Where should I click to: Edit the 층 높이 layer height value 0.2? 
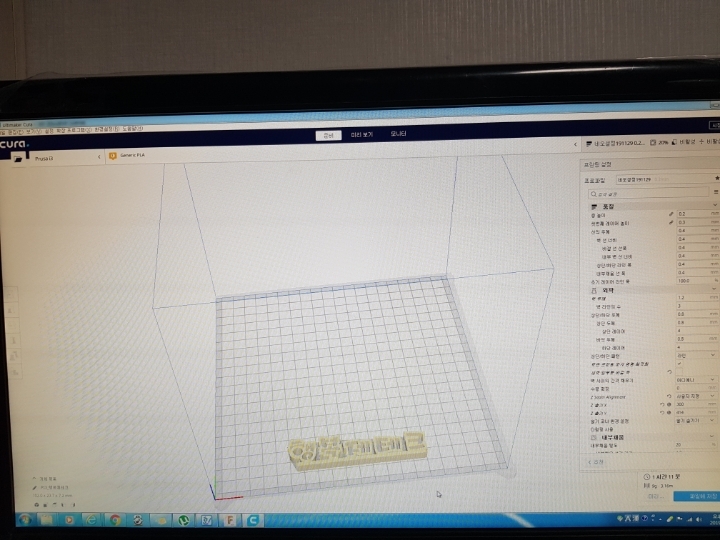pyautogui.click(x=698, y=214)
